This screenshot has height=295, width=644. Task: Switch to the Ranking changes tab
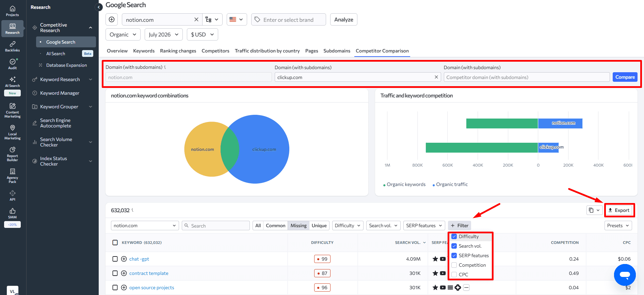(178, 51)
